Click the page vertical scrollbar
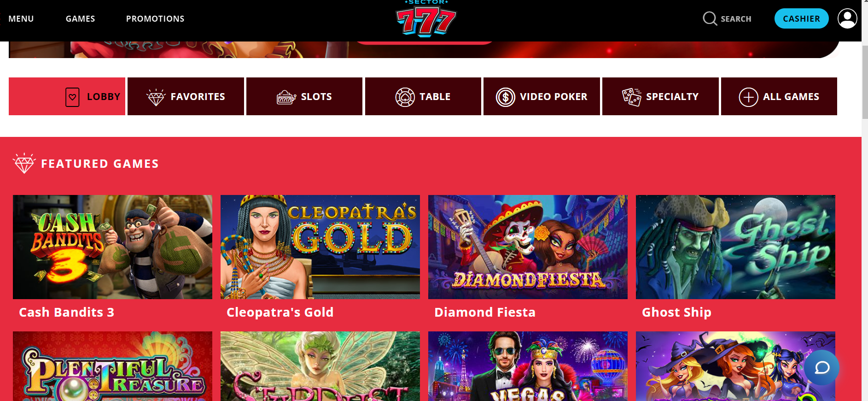Viewport: 868px width, 401px height. [865, 200]
